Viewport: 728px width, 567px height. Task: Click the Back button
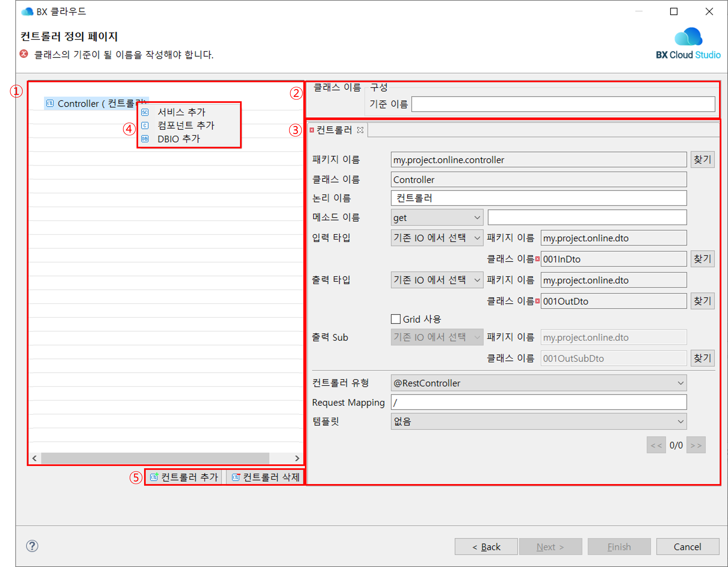click(486, 547)
